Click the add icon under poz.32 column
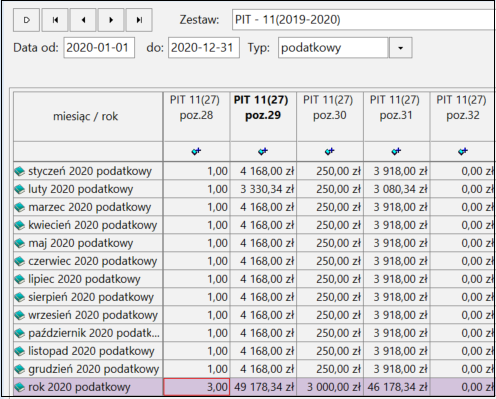This screenshot has height=399, width=496. click(463, 151)
